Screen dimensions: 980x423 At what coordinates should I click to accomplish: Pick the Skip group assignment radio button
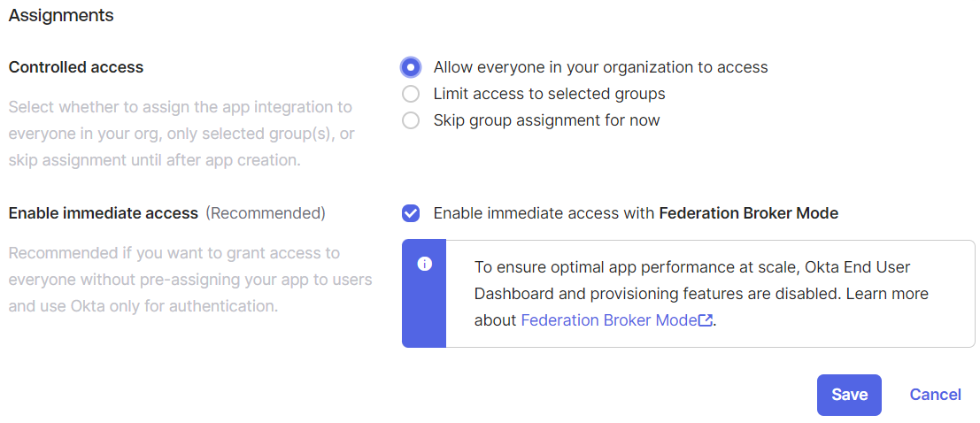pyautogui.click(x=411, y=120)
